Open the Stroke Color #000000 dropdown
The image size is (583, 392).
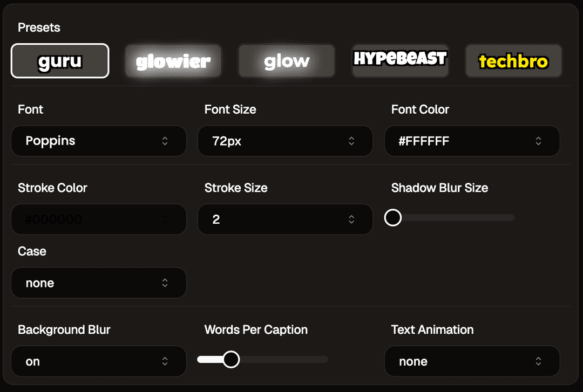(x=98, y=219)
